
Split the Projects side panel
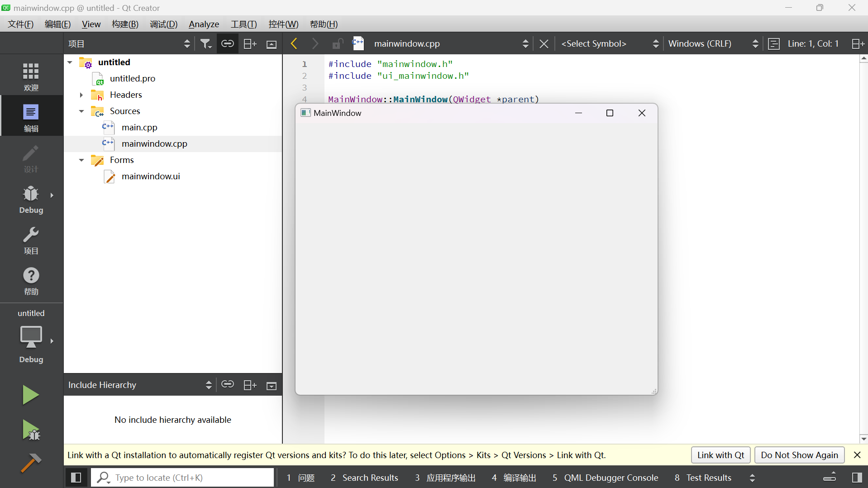pyautogui.click(x=250, y=43)
